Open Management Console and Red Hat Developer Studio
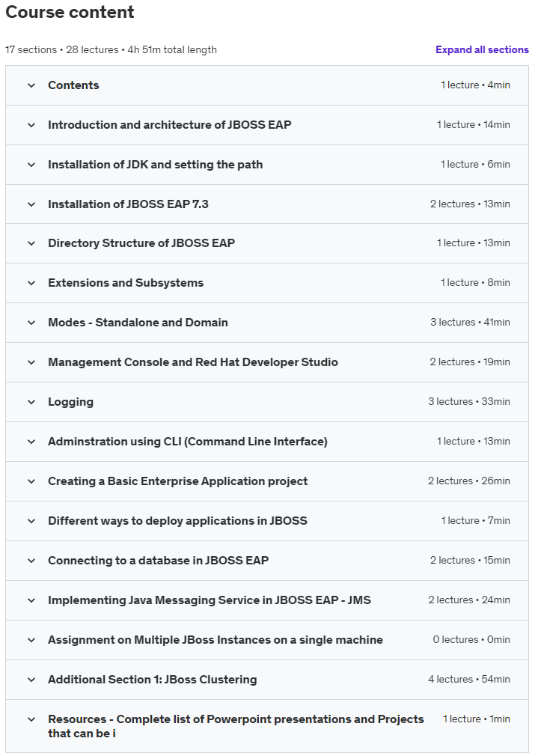 click(193, 362)
